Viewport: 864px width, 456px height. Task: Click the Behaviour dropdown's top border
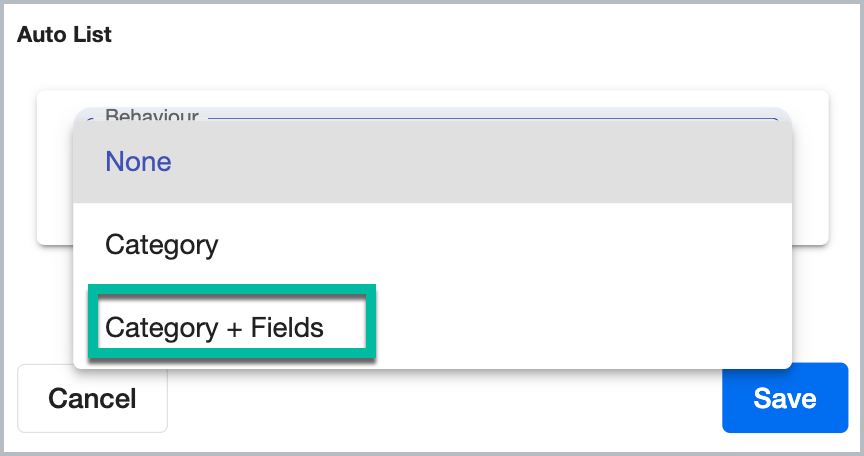pos(493,118)
